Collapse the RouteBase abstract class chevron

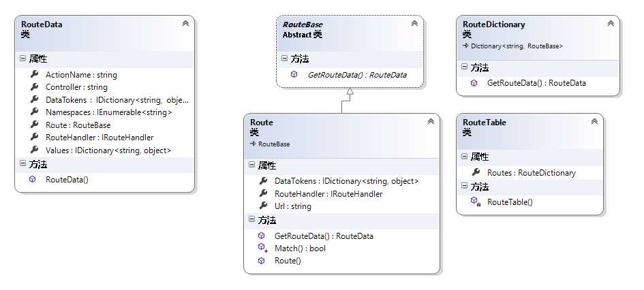click(x=414, y=24)
